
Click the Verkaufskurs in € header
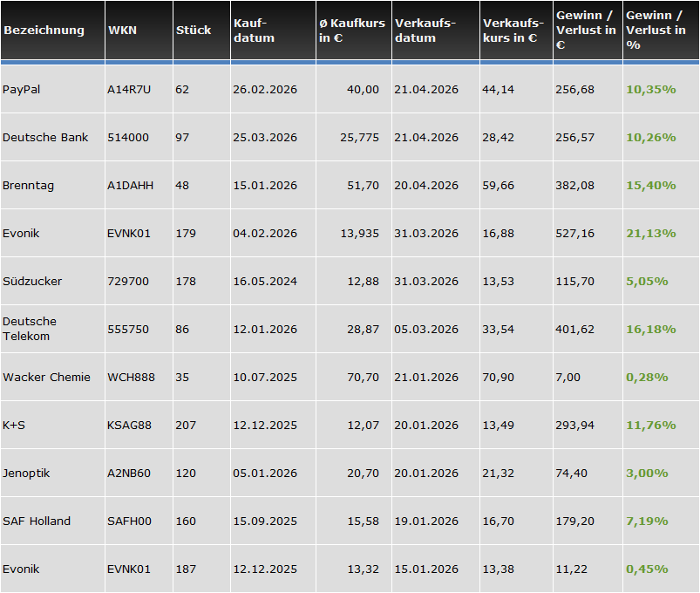coord(510,31)
